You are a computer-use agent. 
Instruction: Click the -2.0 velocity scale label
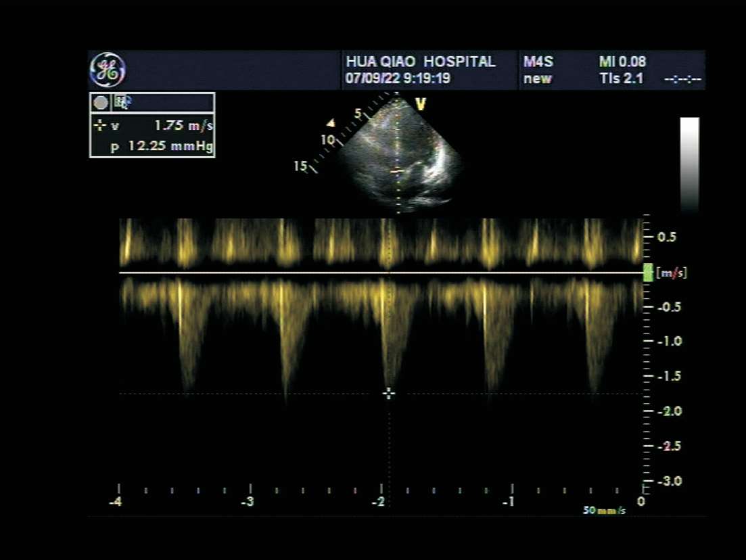click(670, 411)
